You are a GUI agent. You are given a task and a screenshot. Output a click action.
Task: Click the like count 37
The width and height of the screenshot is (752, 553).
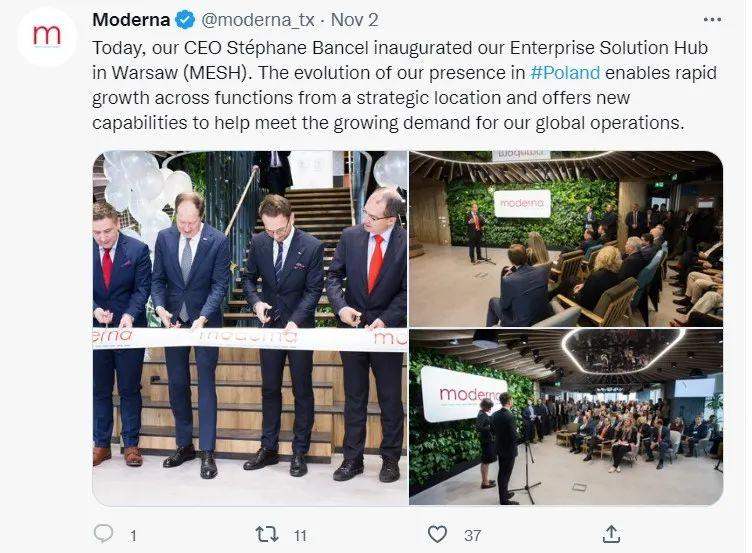point(472,535)
